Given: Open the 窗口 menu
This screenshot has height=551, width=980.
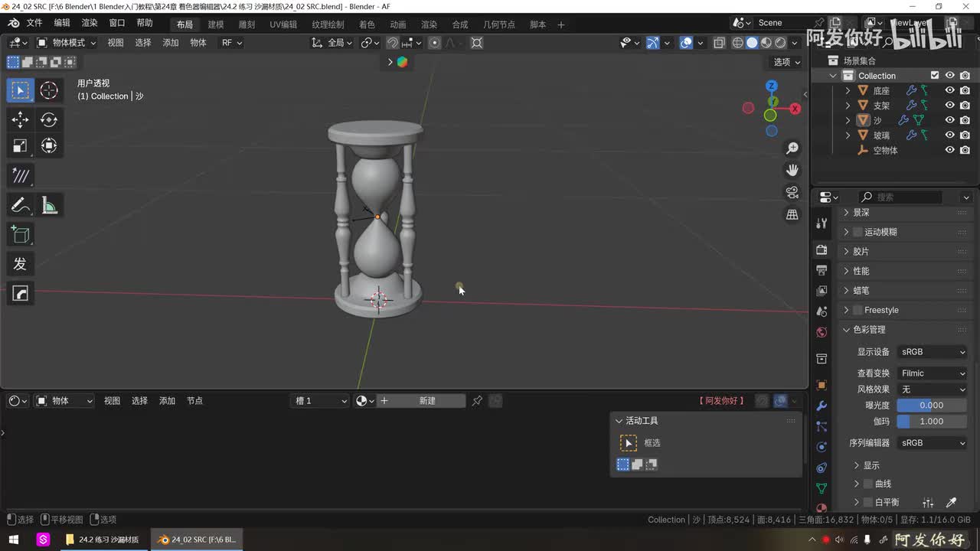Looking at the screenshot, I should (x=117, y=24).
